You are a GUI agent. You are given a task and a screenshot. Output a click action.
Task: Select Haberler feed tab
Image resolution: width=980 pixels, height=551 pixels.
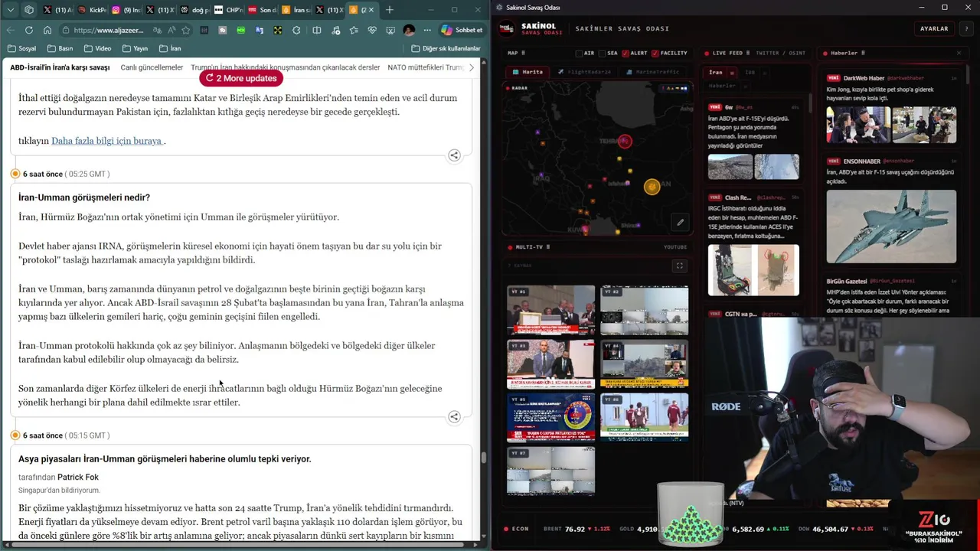tap(722, 86)
